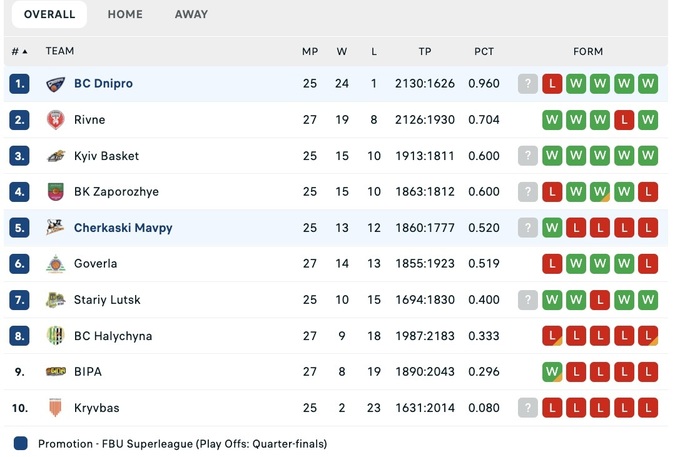Viewport: 680px width, 457px height.
Task: Click the blue Promotion legend swatch
Action: coord(21,443)
